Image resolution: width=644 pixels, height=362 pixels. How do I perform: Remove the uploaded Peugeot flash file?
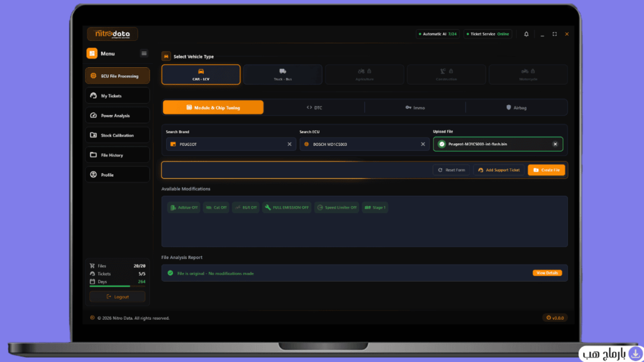(x=555, y=144)
